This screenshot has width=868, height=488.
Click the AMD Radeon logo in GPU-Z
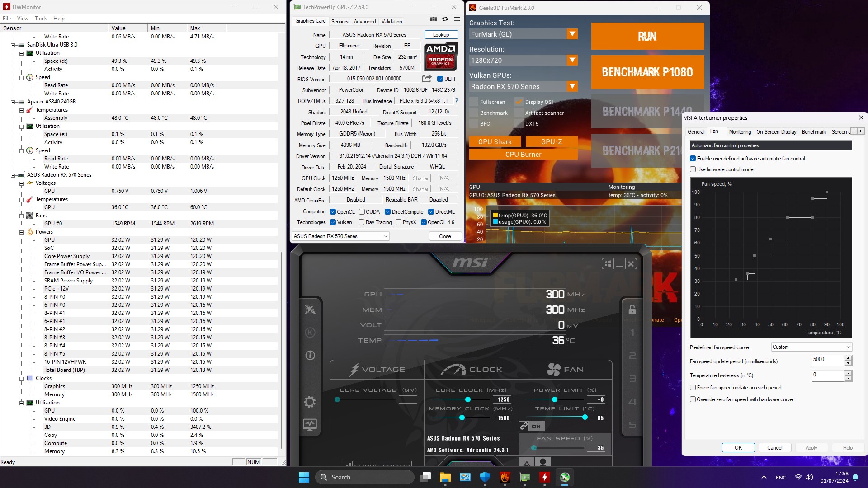coord(441,56)
